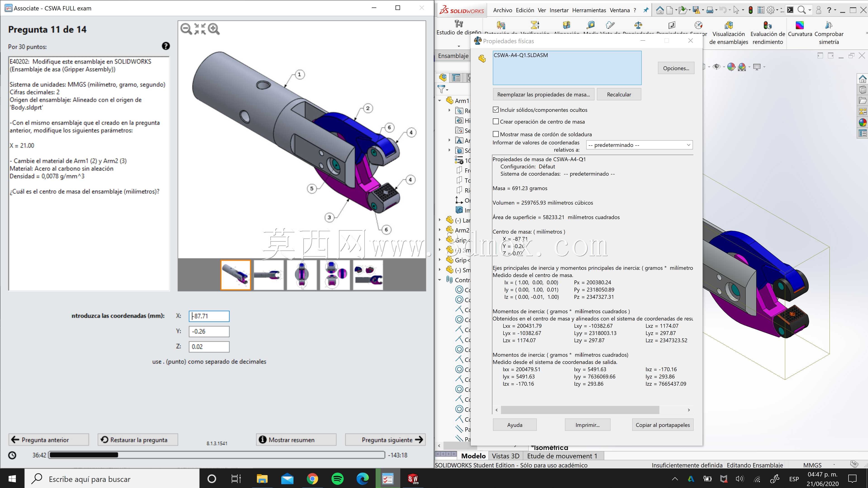Open SolidWorks Options gear icon
Viewport: 868px width, 488px height.
(771, 10)
